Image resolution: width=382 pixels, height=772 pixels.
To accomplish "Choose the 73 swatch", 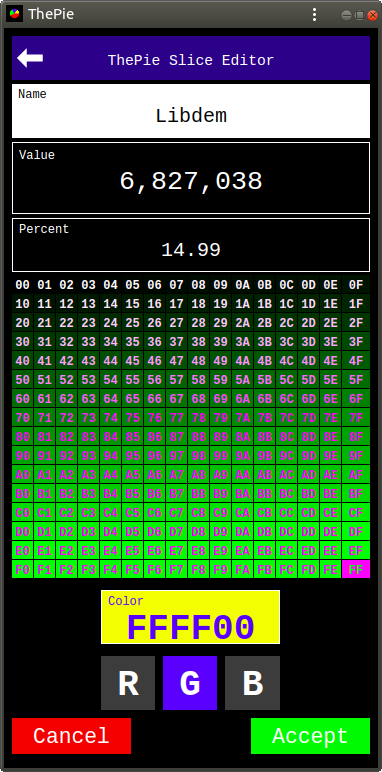I will [x=89, y=418].
